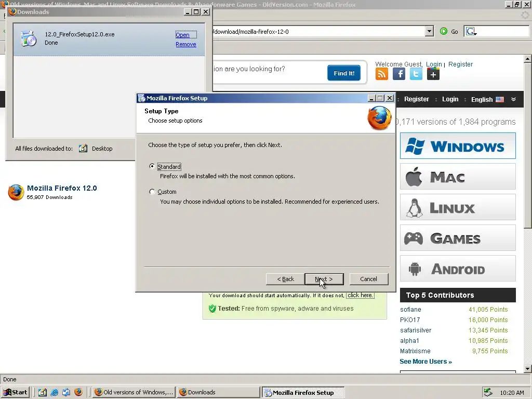Switch to Downloads taskbar button
This screenshot has width=532, height=399.
click(219, 392)
